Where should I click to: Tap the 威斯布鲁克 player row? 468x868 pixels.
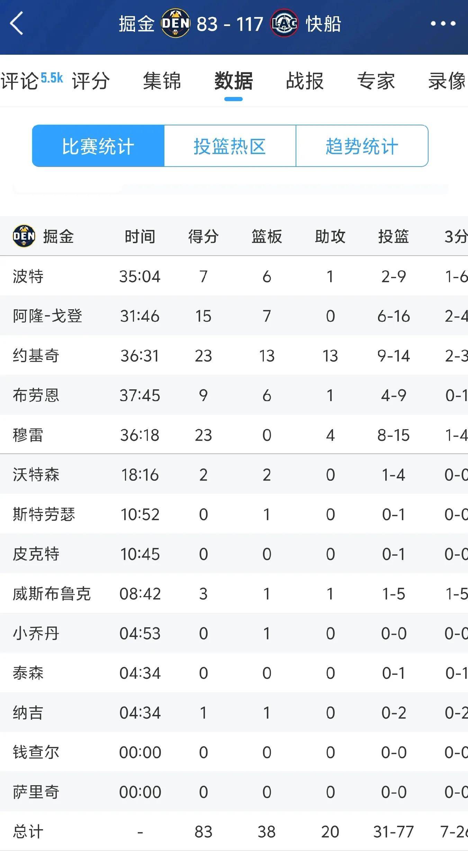pos(52,594)
